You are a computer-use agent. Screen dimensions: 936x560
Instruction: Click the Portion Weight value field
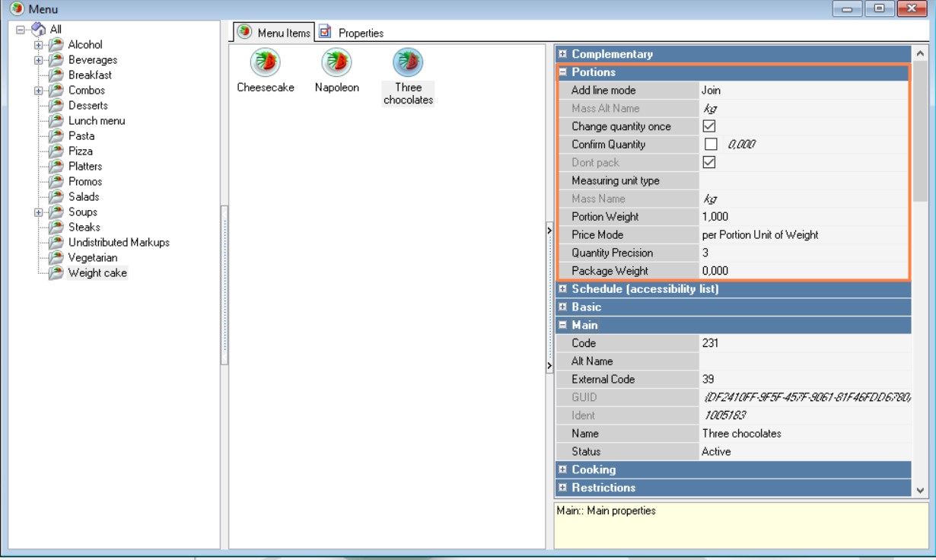click(x=804, y=217)
